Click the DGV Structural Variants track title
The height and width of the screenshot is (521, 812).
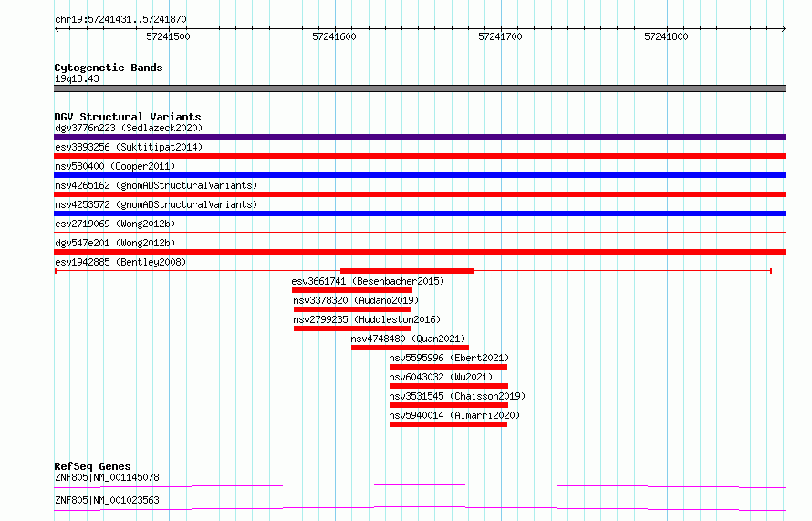pos(128,117)
